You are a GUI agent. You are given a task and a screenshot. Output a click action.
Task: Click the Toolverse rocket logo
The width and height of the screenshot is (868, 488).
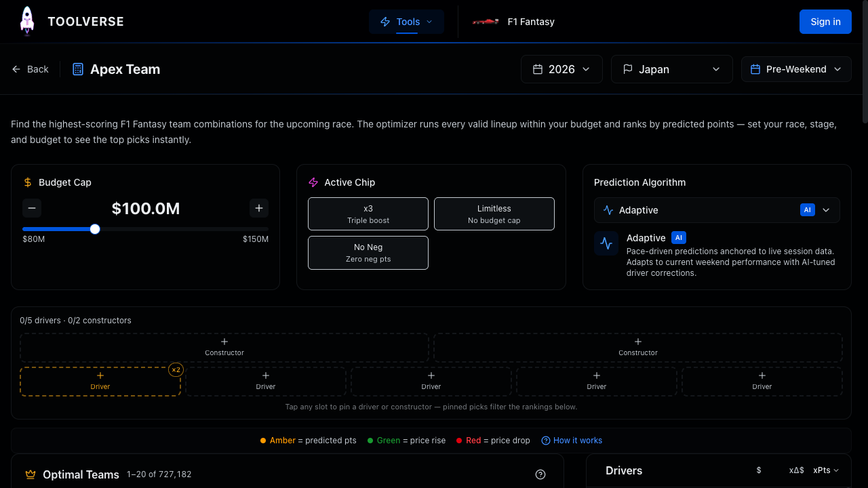click(26, 21)
